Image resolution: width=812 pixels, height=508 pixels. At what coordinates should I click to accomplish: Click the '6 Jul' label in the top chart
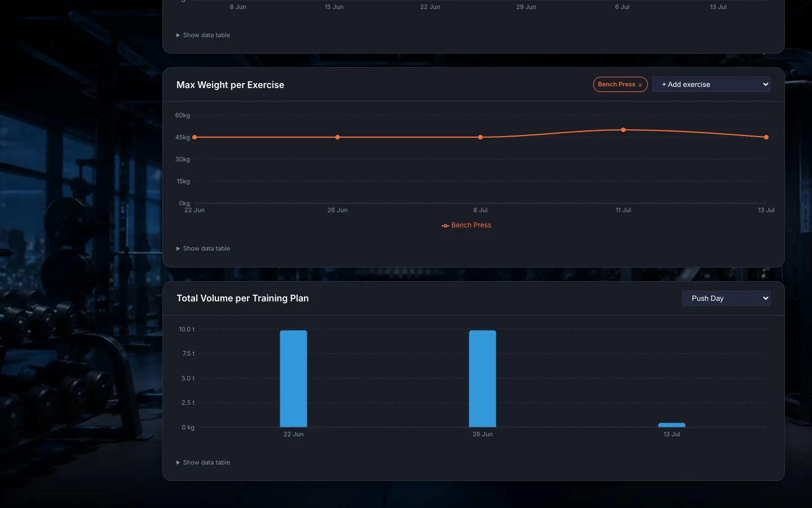point(622,7)
